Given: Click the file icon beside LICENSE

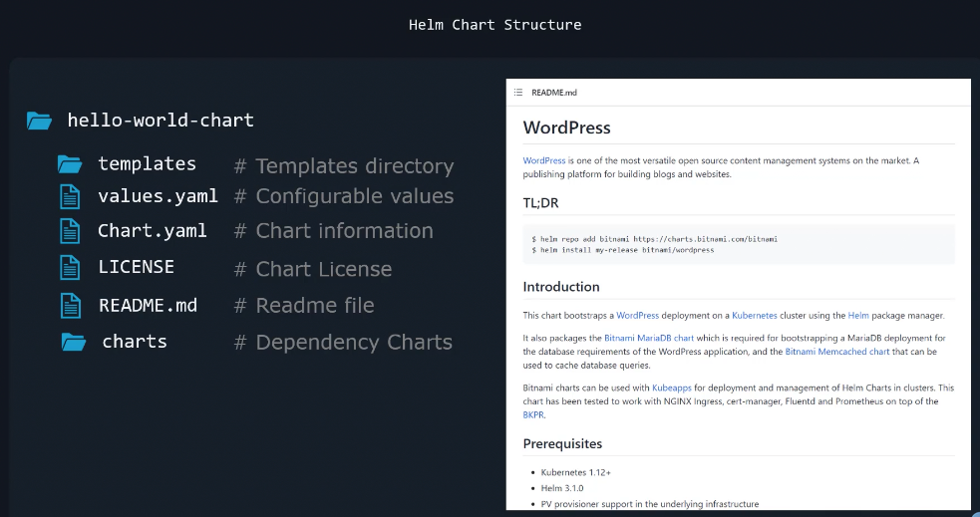Looking at the screenshot, I should (x=69, y=268).
